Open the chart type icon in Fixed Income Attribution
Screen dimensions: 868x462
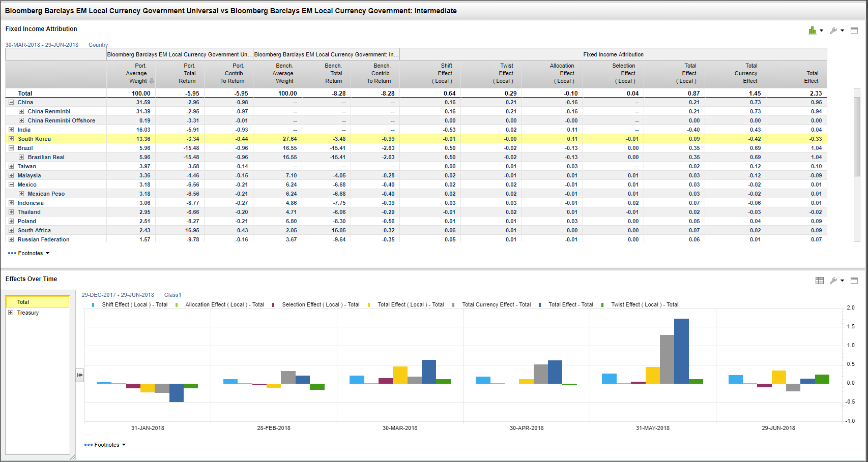point(812,30)
